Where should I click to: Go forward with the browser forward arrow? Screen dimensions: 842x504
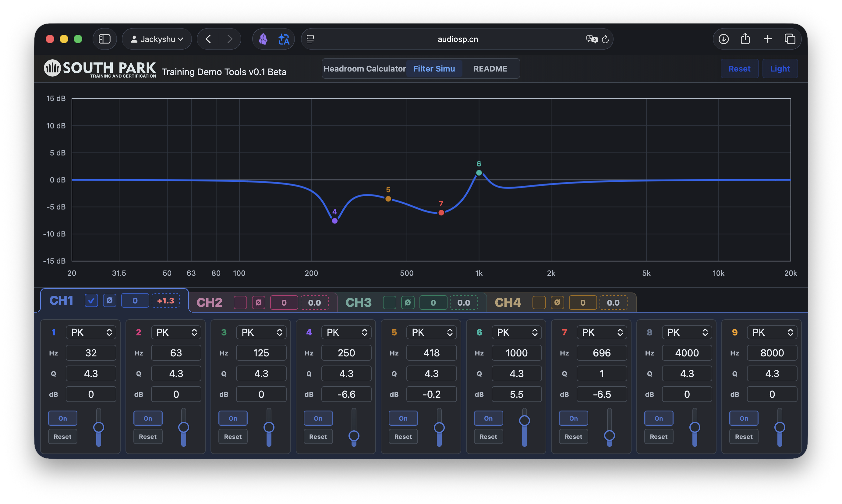click(x=230, y=39)
